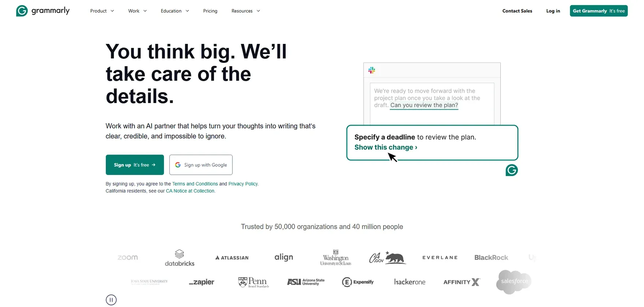Image resolution: width=644 pixels, height=307 pixels.
Task: Click the Zoom logo
Action: pyautogui.click(x=128, y=257)
